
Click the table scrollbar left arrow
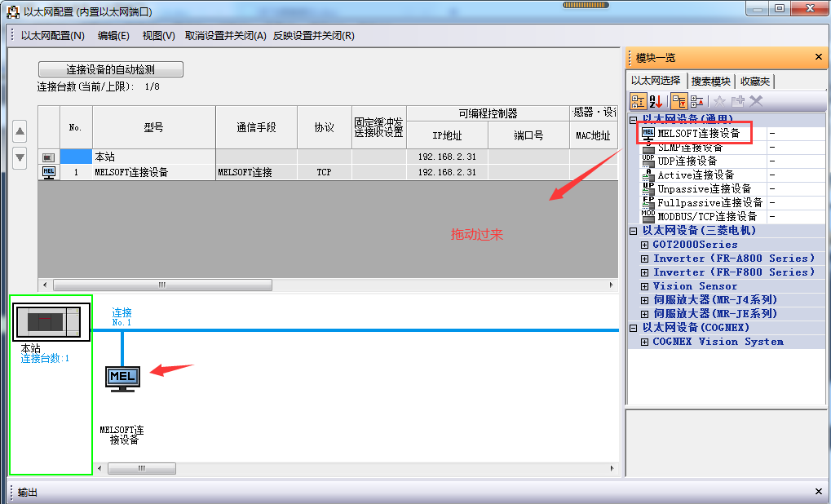pyautogui.click(x=45, y=285)
